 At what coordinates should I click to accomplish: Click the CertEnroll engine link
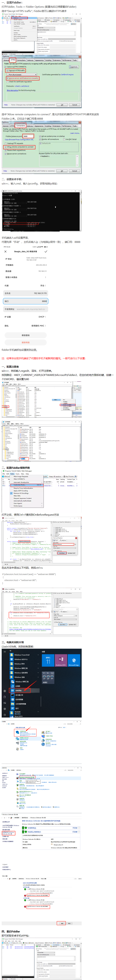67,75
